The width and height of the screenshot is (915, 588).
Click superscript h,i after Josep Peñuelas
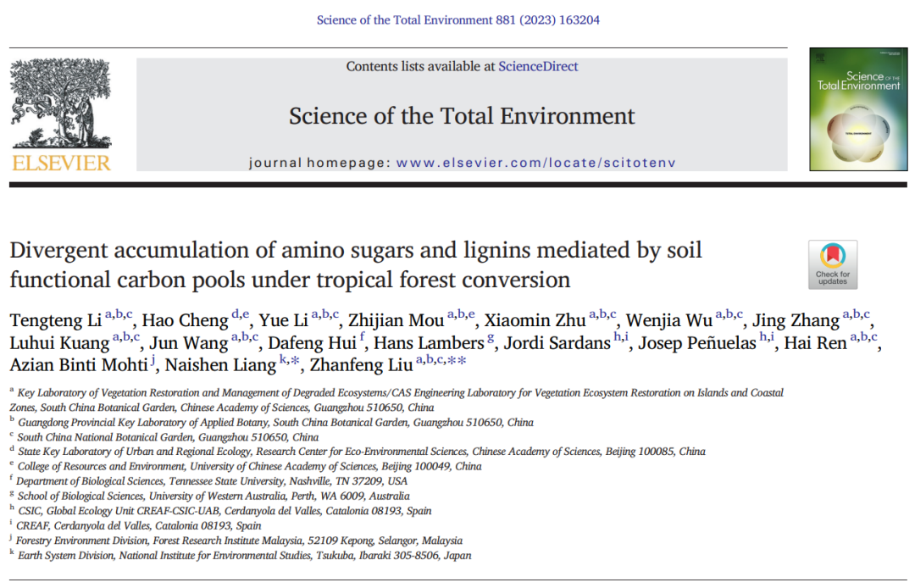[767, 336]
